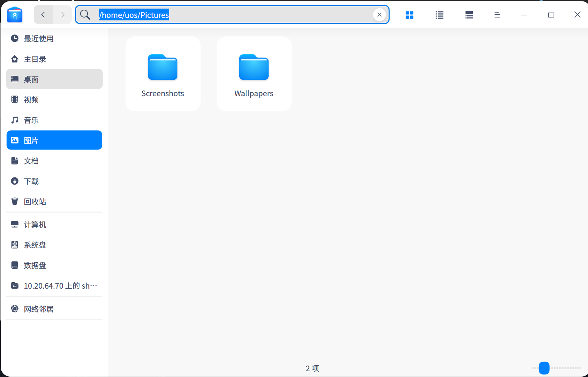588x377 pixels.
Task: Open 网络邻居 in the sidebar
Action: point(54,309)
